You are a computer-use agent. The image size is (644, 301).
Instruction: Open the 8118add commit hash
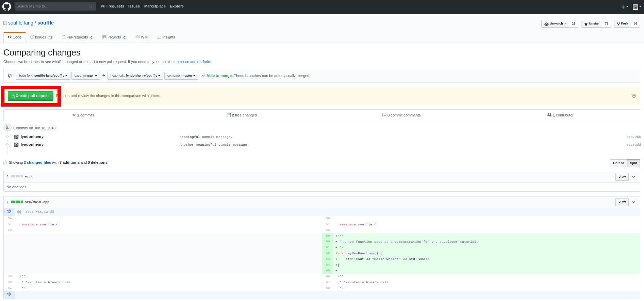tap(633, 145)
